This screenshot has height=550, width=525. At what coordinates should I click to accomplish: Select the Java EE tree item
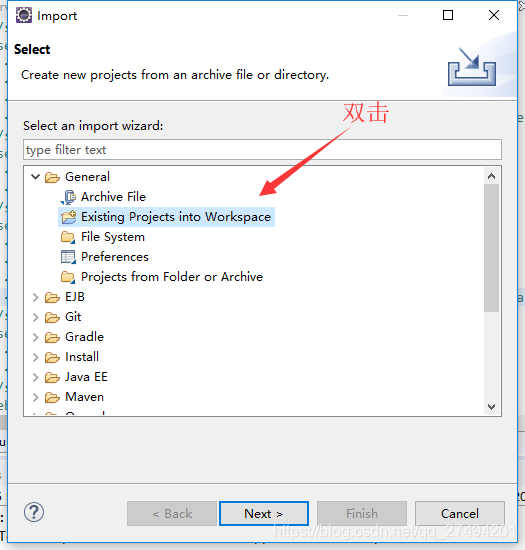click(x=86, y=377)
